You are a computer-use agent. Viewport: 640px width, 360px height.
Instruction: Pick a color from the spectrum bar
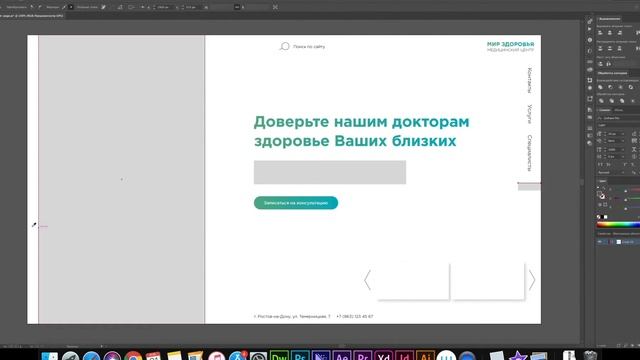[x=618, y=224]
